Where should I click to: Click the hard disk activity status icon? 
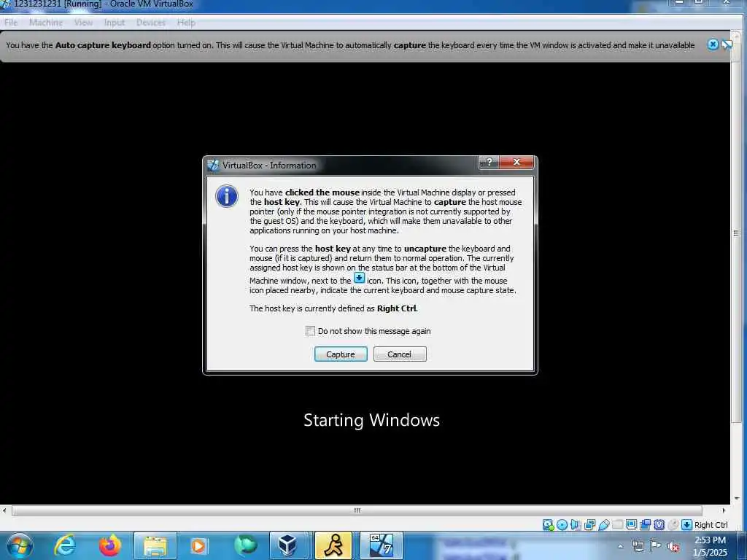pyautogui.click(x=548, y=525)
